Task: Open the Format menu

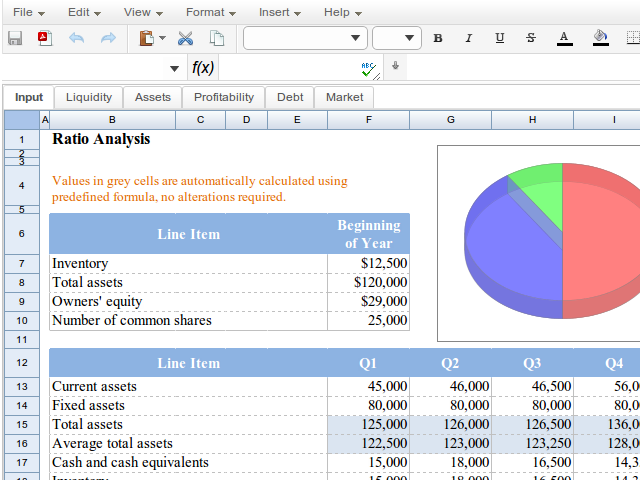Action: 210,12
